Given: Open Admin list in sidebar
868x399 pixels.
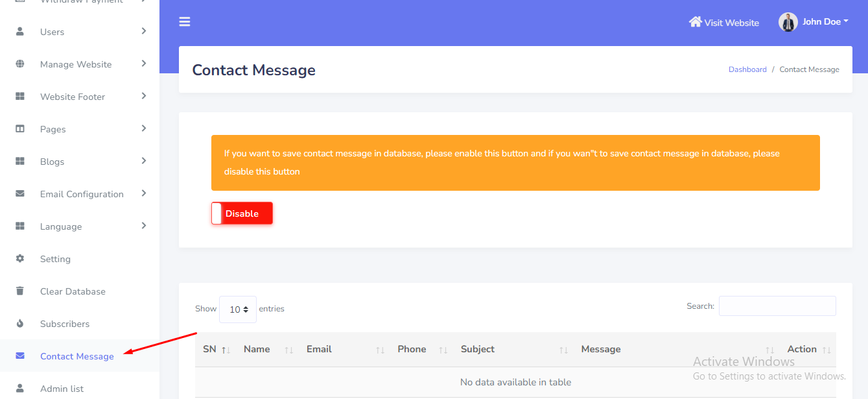Looking at the screenshot, I should click(62, 389).
